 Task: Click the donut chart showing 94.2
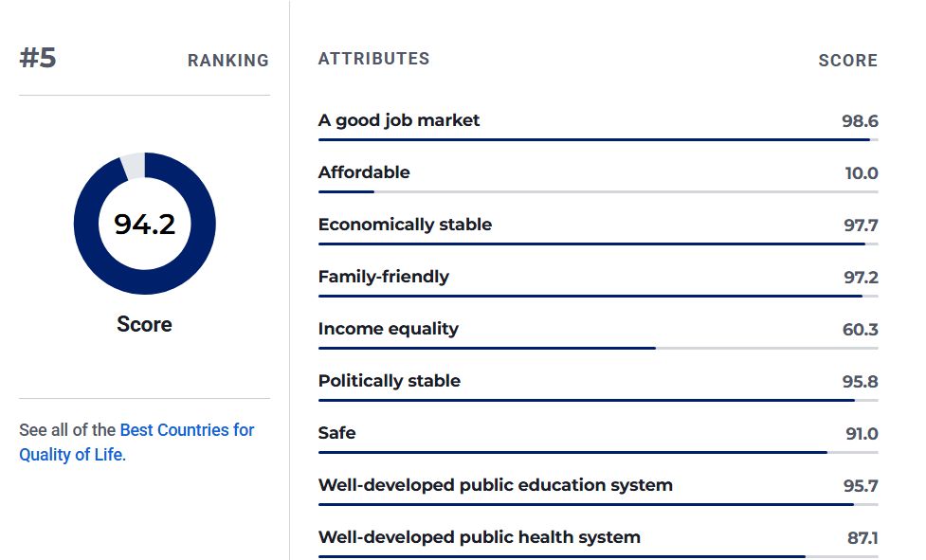(x=145, y=224)
